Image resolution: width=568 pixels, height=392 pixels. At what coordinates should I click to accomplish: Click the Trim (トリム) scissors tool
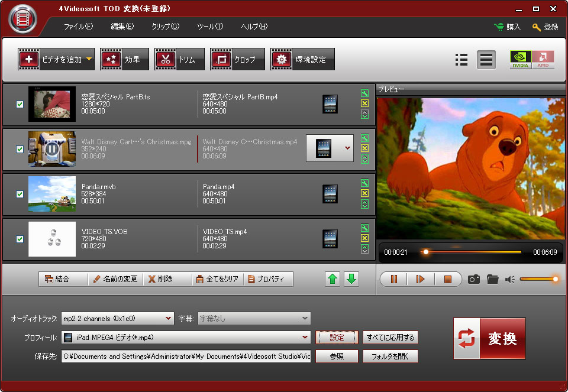point(179,60)
